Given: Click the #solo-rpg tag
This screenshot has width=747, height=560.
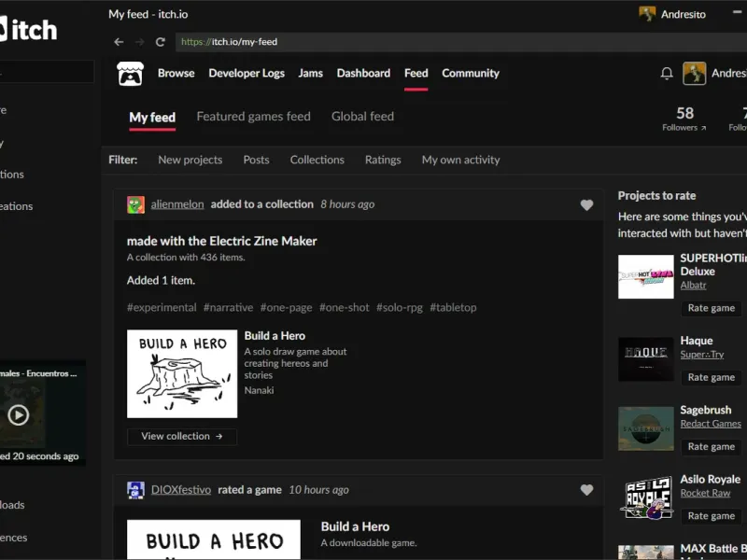Looking at the screenshot, I should coord(400,308).
